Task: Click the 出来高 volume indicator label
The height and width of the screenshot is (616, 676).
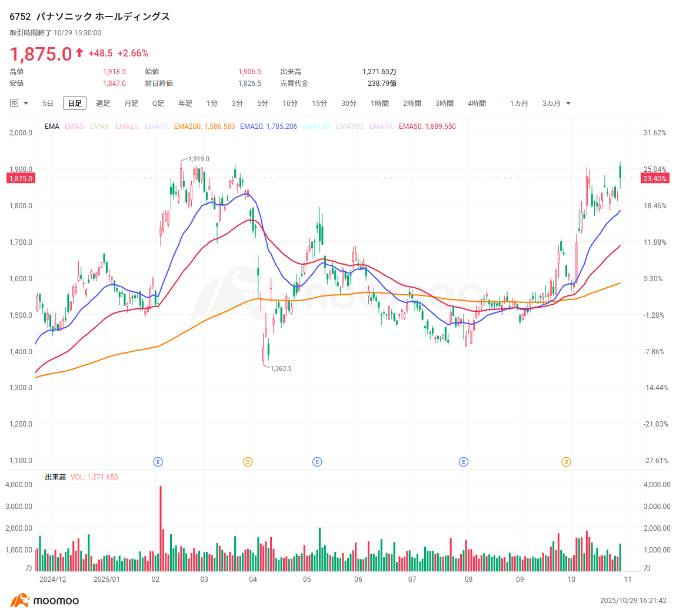Action: pyautogui.click(x=56, y=477)
